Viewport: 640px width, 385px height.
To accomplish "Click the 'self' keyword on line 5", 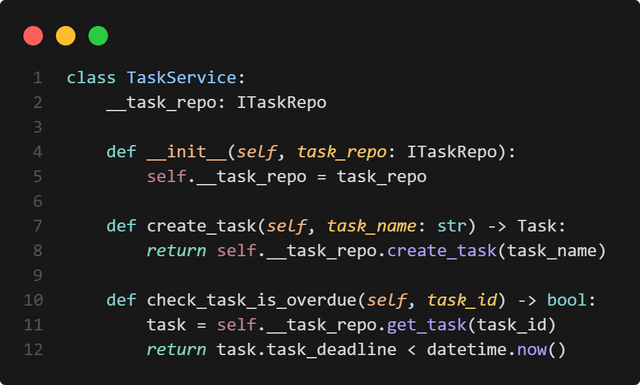I will pyautogui.click(x=167, y=177).
